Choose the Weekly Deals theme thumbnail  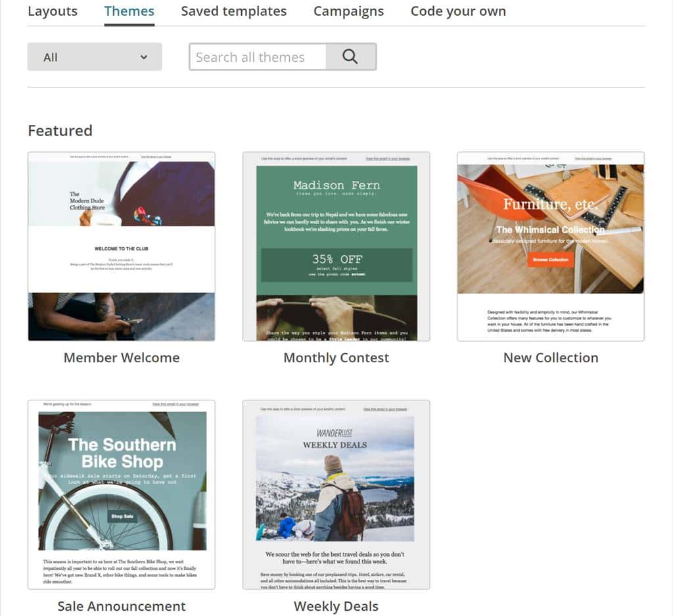coord(336,494)
